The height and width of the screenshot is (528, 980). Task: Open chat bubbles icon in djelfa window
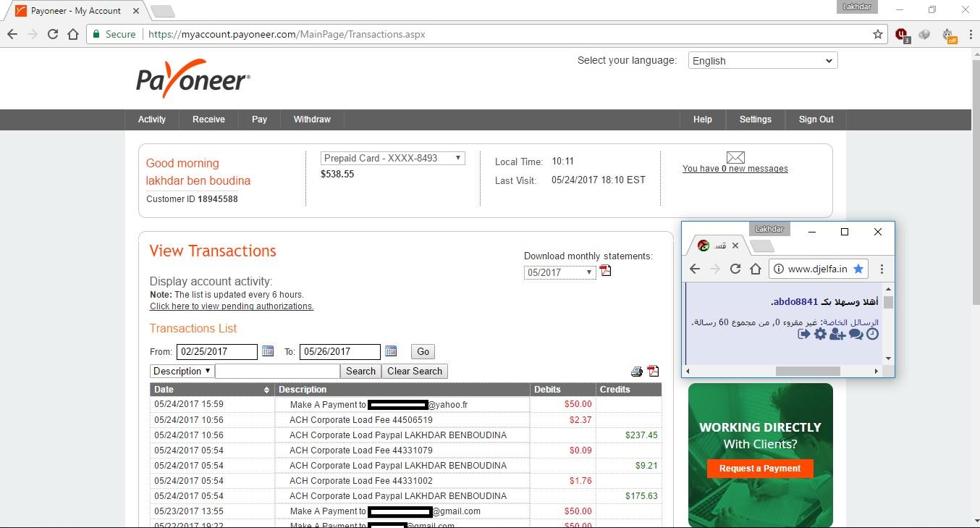[856, 334]
